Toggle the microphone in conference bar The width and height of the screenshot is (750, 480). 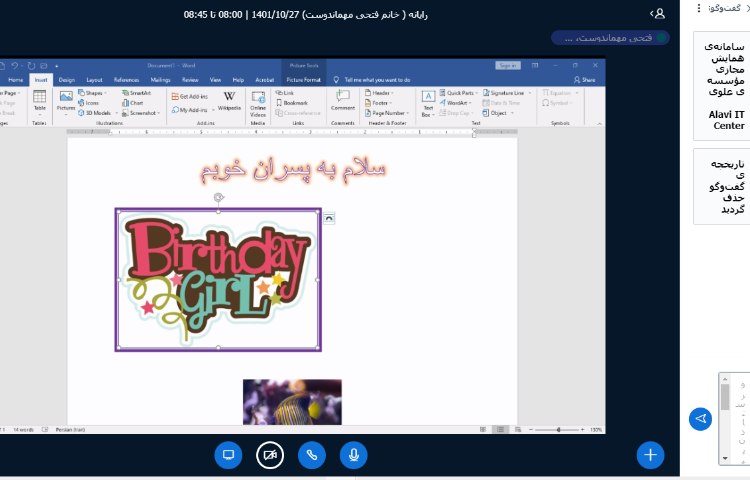353,455
